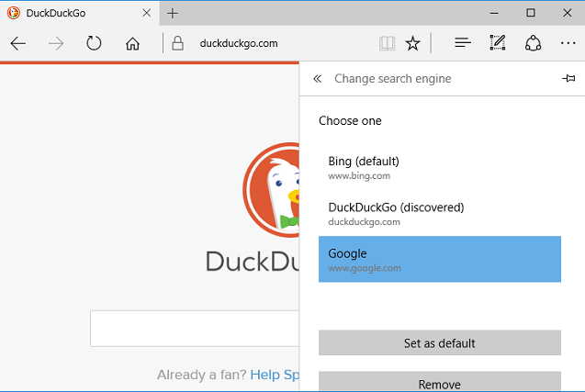Click the DuckDuckGo search box
Image resolution: width=585 pixels, height=392 pixels.
195,329
